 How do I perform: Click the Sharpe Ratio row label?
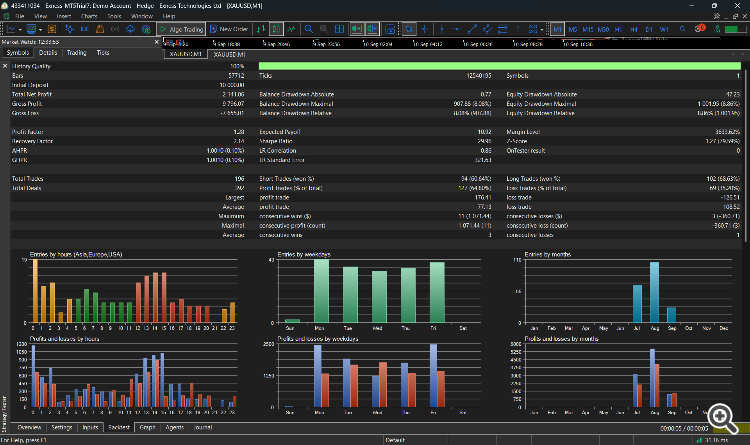click(x=276, y=141)
